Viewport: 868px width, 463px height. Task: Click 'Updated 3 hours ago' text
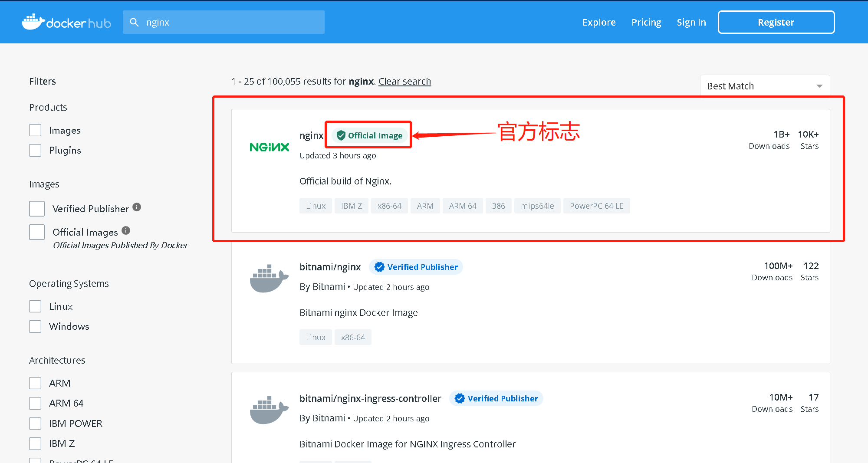(x=338, y=155)
